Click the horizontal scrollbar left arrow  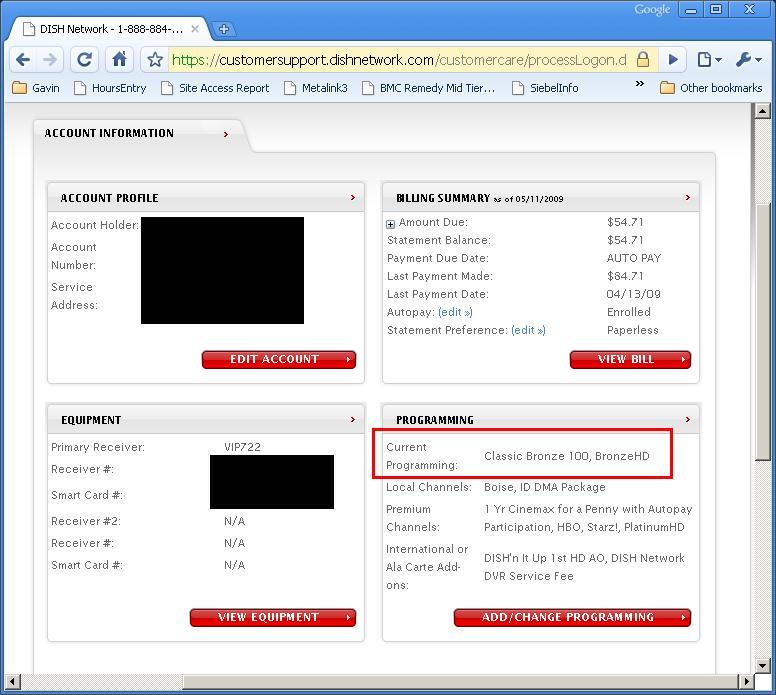tap(13, 682)
